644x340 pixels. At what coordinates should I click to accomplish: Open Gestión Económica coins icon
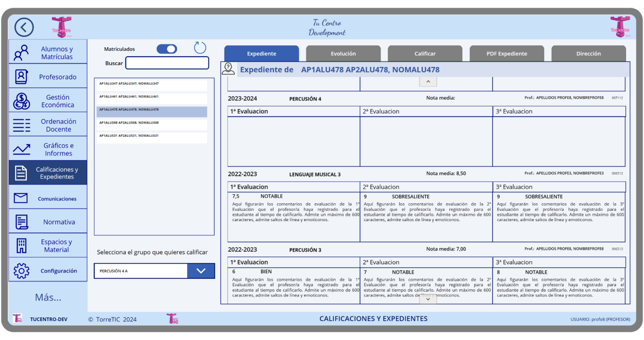[21, 100]
